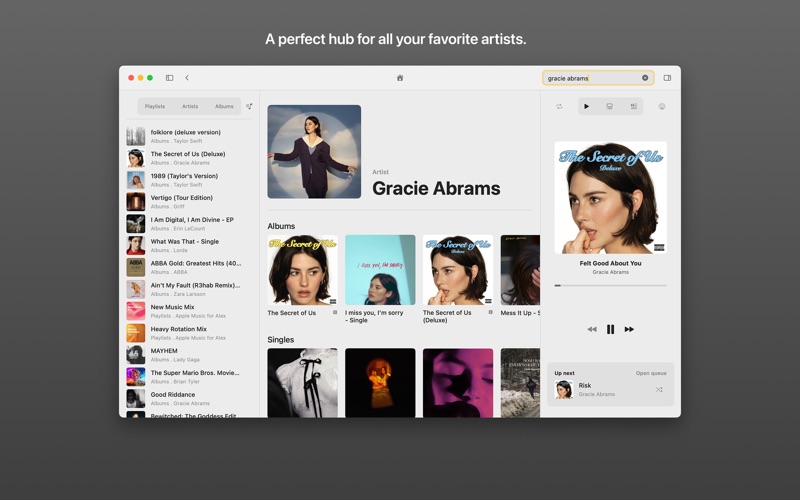Screen dimensions: 800x500
Task: Open Vertigo (Tour Edition) sidebar row
Action: click(189, 202)
